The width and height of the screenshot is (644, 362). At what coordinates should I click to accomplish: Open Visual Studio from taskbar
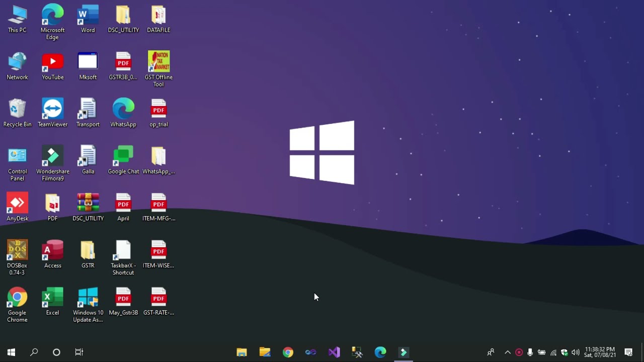tap(334, 352)
